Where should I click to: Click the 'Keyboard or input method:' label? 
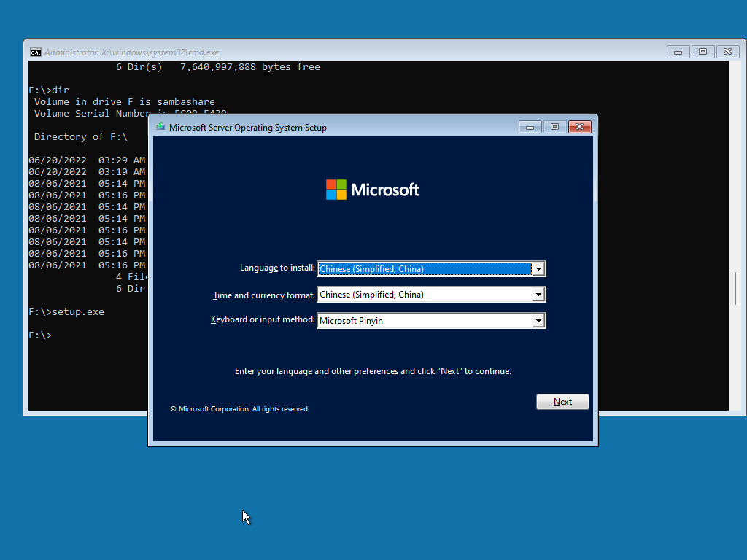click(x=263, y=319)
